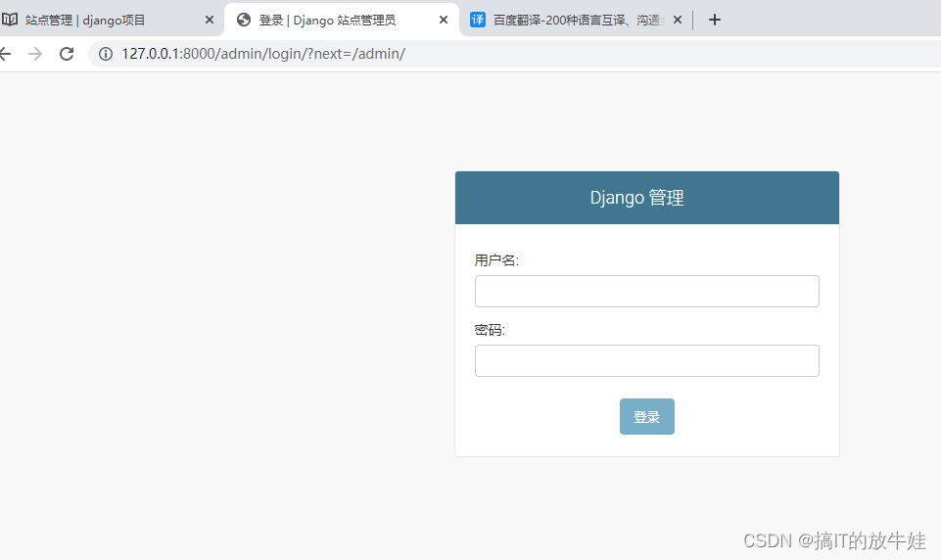The width and height of the screenshot is (941, 560).
Task: Submit the form with 登录 button
Action: tap(647, 416)
